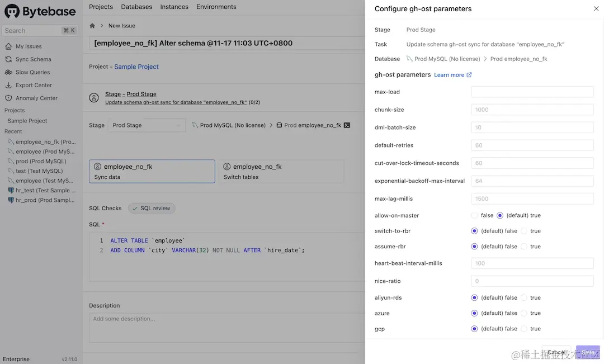The width and height of the screenshot is (604, 364).
Task: Select gcp default false option
Action: pos(474,329)
